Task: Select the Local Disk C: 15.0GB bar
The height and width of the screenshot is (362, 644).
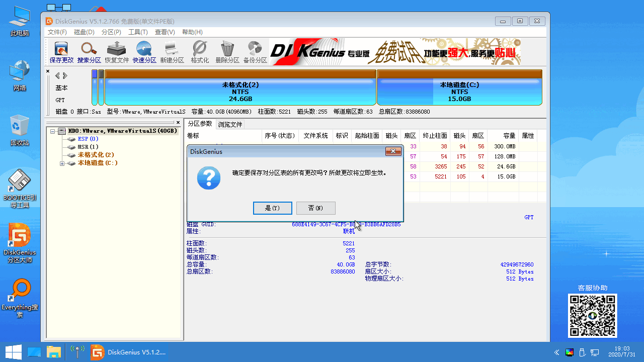Action: coord(459,87)
